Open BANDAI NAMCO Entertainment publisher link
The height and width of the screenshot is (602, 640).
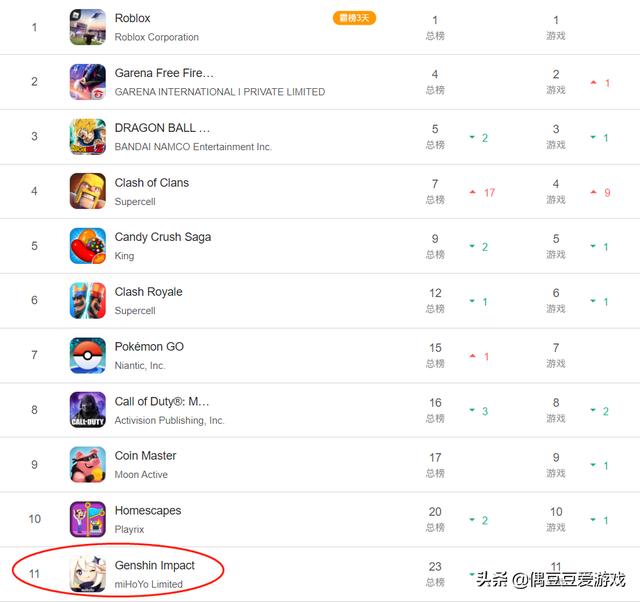[193, 147]
